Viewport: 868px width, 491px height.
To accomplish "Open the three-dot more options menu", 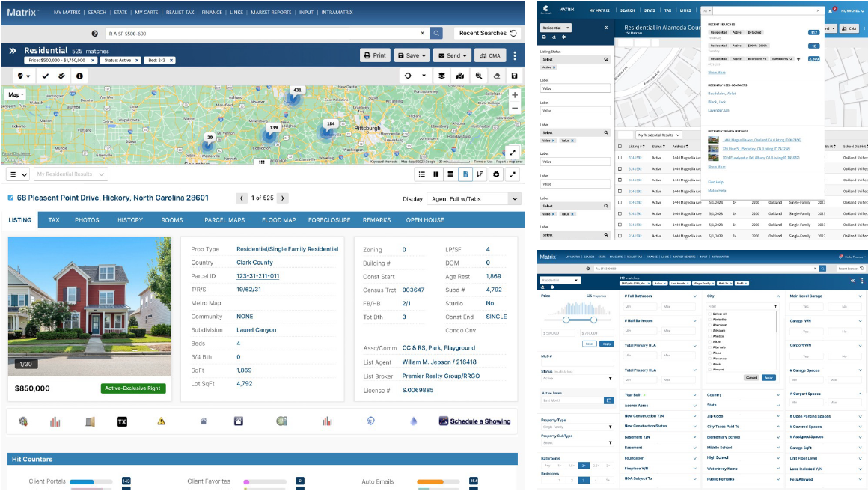I will 514,55.
